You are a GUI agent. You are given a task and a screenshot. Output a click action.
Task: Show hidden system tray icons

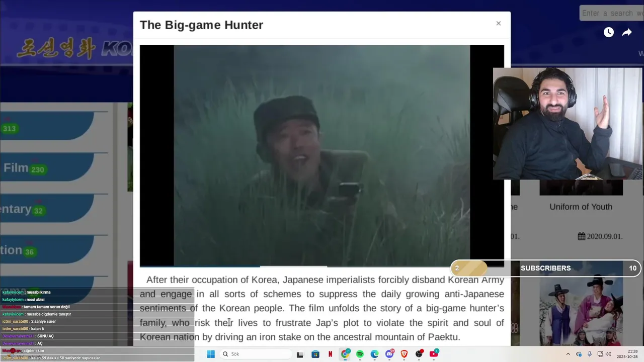568,354
